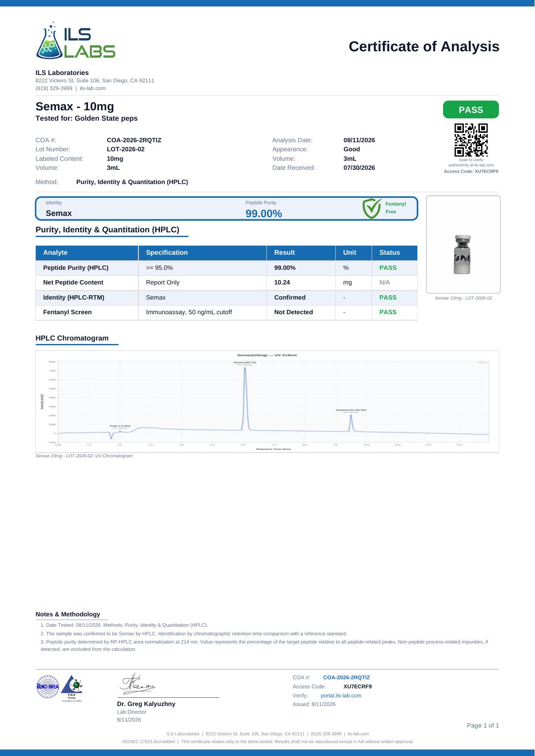Click the Semax - 10mg heading
The height and width of the screenshot is (756, 535).
pyautogui.click(x=75, y=106)
